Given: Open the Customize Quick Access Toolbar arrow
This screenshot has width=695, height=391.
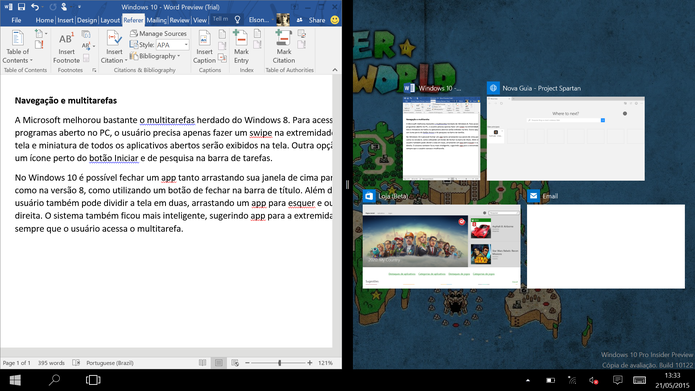Looking at the screenshot, I should (79, 7).
